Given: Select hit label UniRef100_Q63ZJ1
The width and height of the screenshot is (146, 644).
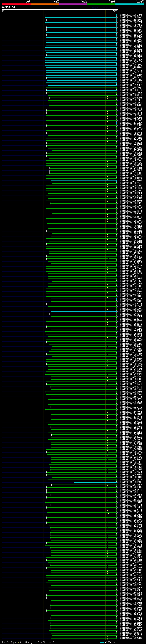Looking at the screenshot, I should (131, 324).
